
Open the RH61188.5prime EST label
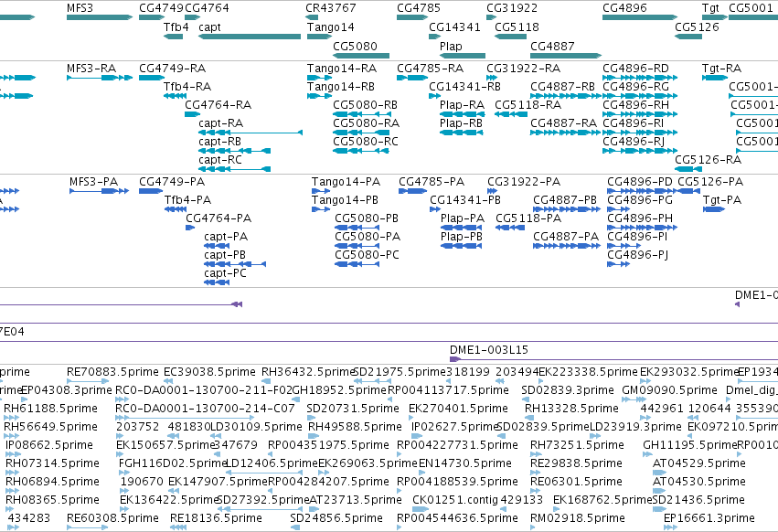click(50, 409)
